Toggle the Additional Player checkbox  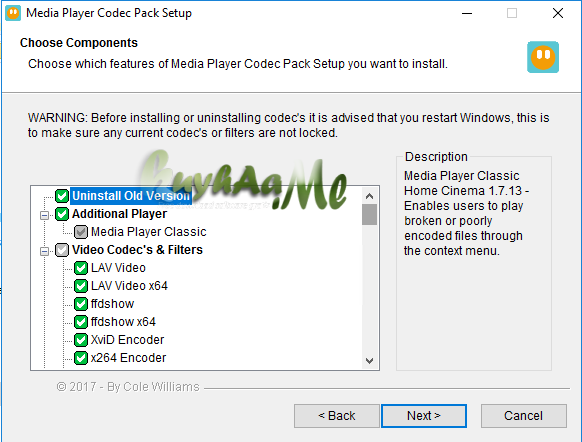pos(62,214)
